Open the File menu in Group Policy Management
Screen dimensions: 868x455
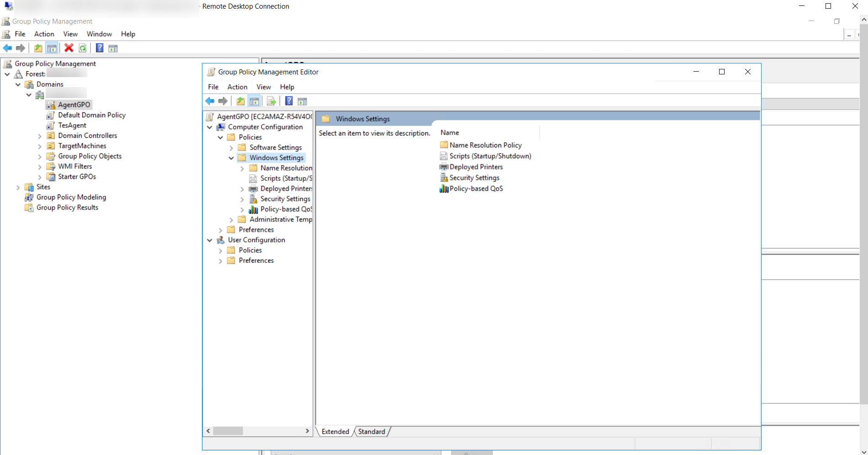20,34
